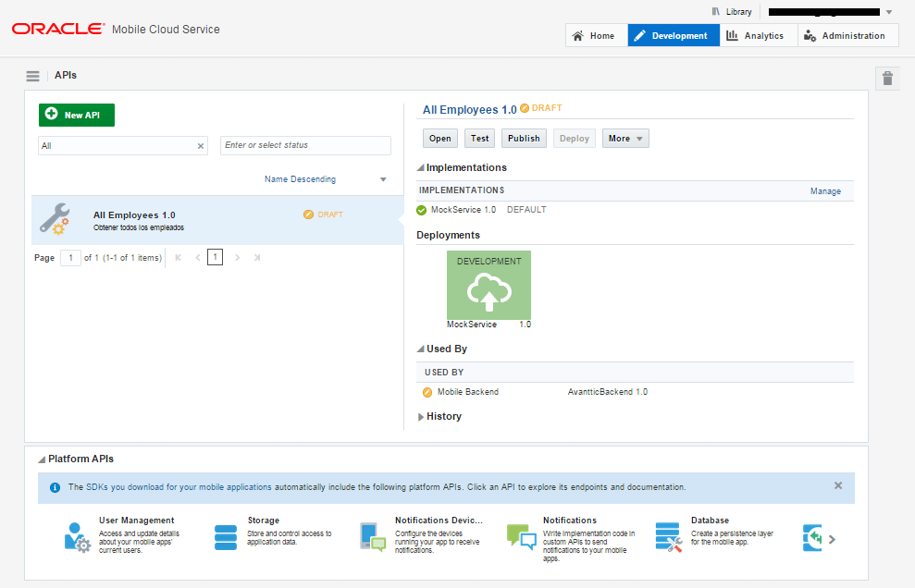Viewport: 915px width, 588px height.
Task: Close the SDK info banner
Action: 838,485
